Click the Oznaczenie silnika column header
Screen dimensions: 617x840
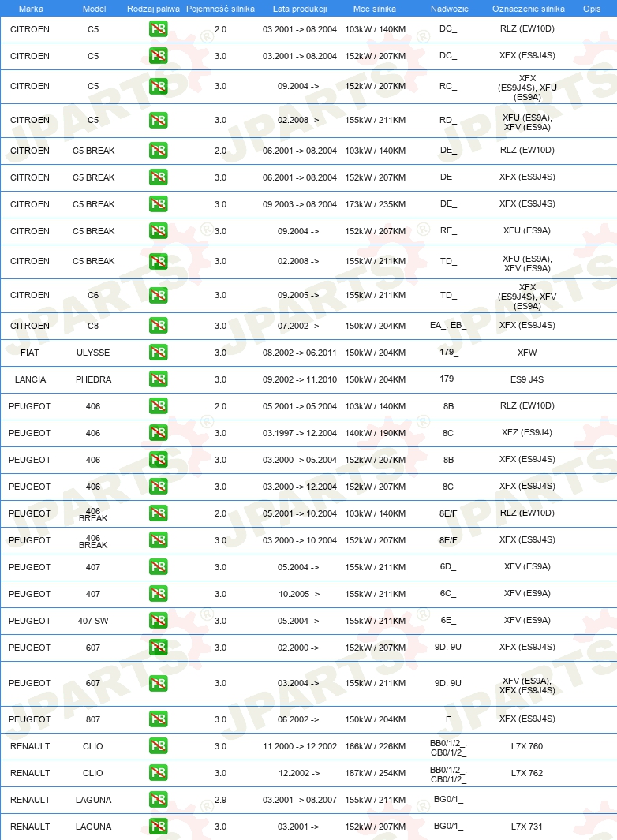click(528, 9)
